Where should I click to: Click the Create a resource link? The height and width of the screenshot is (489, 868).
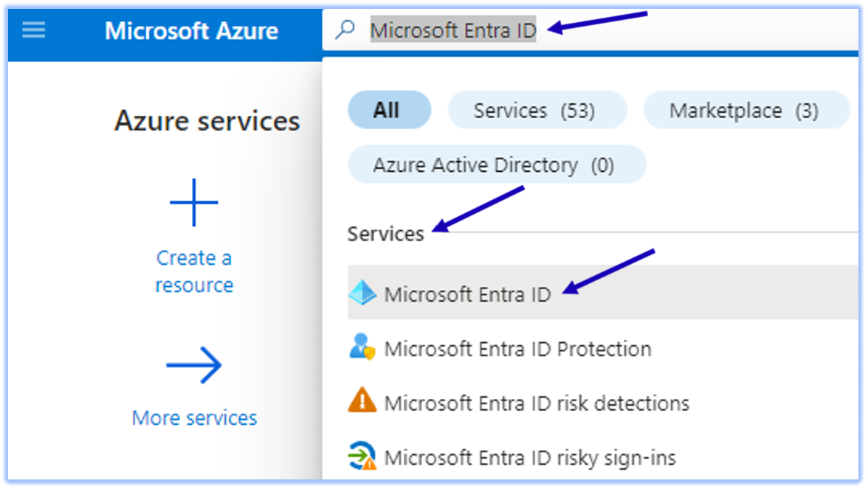(193, 271)
